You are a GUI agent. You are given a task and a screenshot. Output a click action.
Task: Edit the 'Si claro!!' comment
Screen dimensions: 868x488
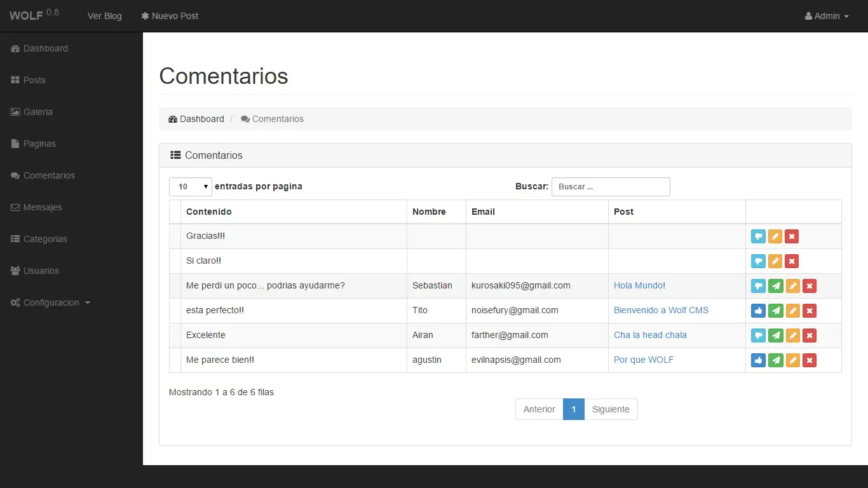[775, 261]
